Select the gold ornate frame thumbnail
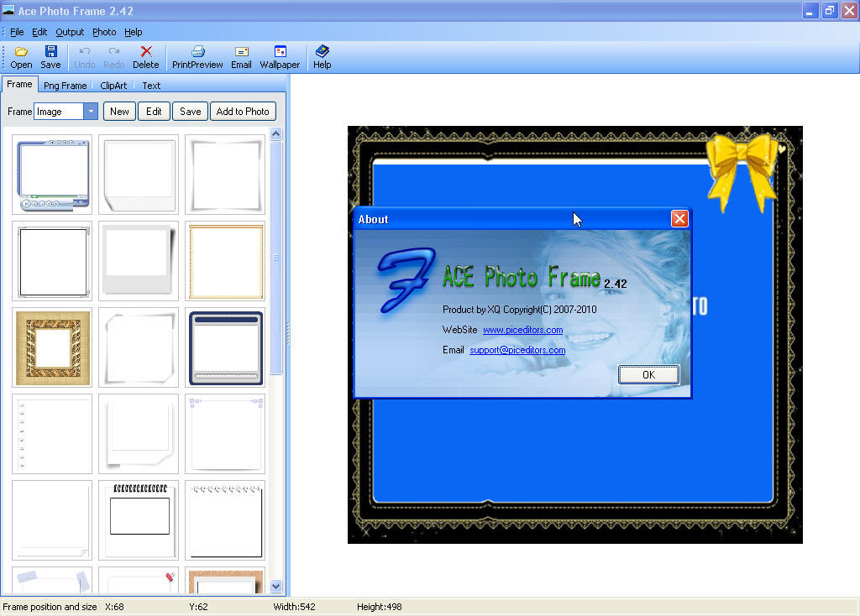 [x=52, y=347]
